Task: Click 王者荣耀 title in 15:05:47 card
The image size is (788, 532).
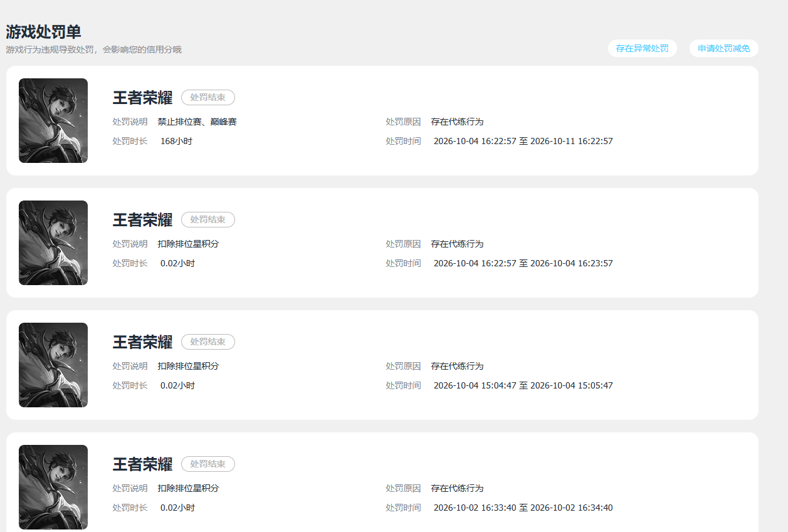Action: tap(142, 342)
